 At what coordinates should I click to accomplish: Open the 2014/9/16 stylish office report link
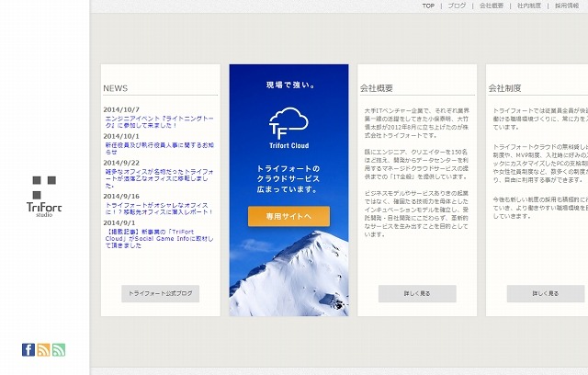[x=159, y=209]
